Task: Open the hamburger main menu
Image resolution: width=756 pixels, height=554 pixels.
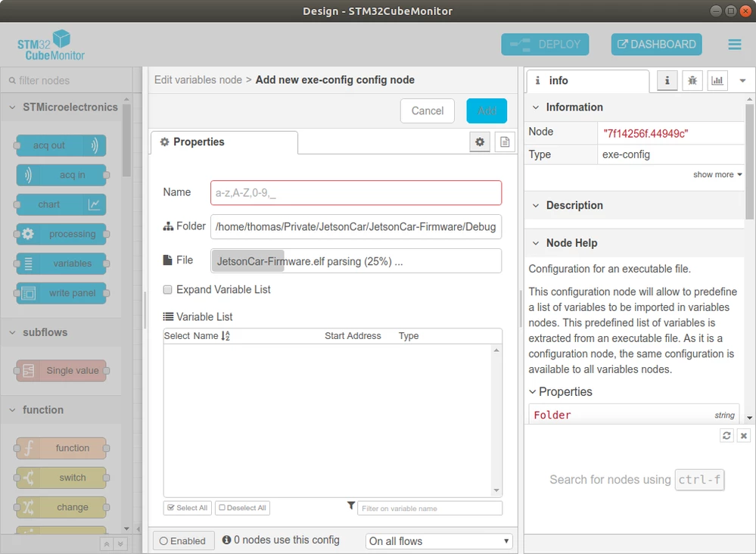Action: tap(734, 45)
